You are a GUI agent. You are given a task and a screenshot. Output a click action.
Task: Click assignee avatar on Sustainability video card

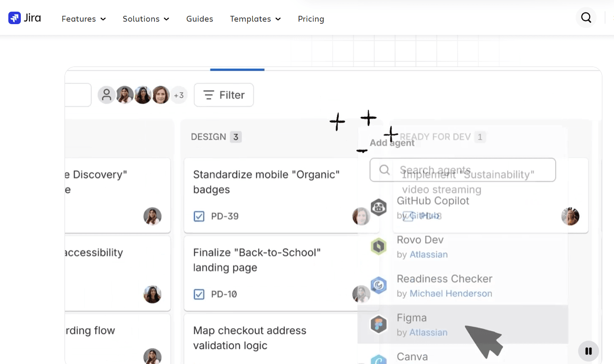570,216
